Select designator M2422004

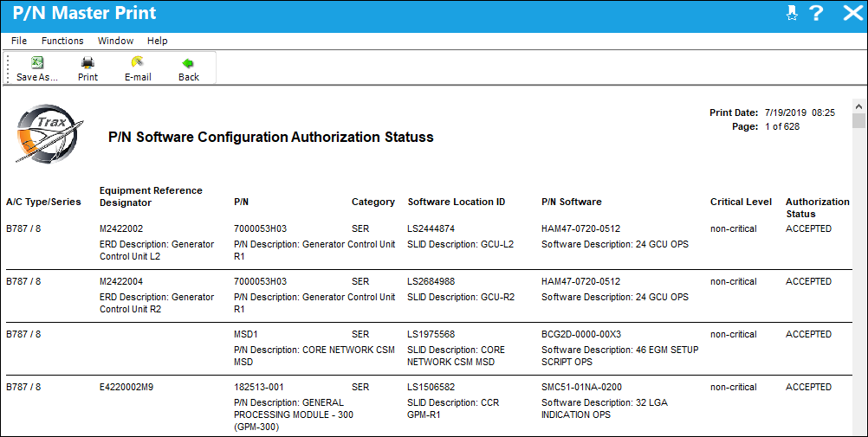121,281
